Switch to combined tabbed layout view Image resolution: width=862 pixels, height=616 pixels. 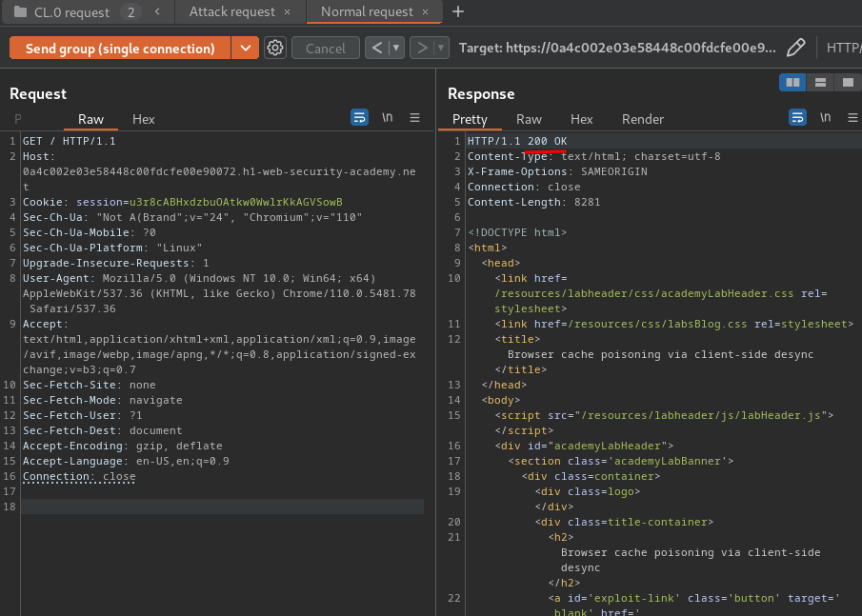click(848, 83)
